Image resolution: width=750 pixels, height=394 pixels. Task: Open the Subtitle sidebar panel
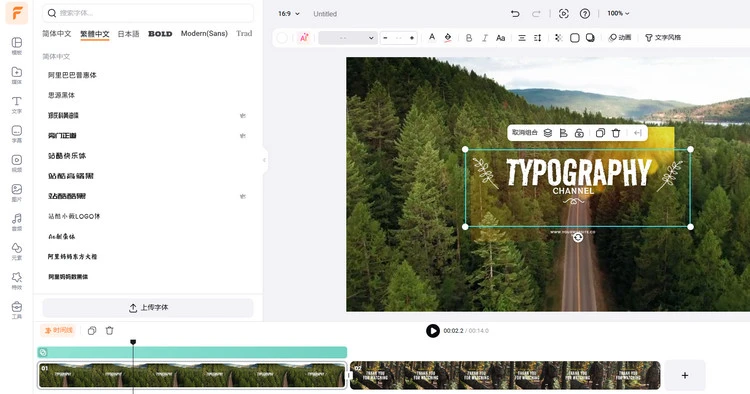click(17, 134)
